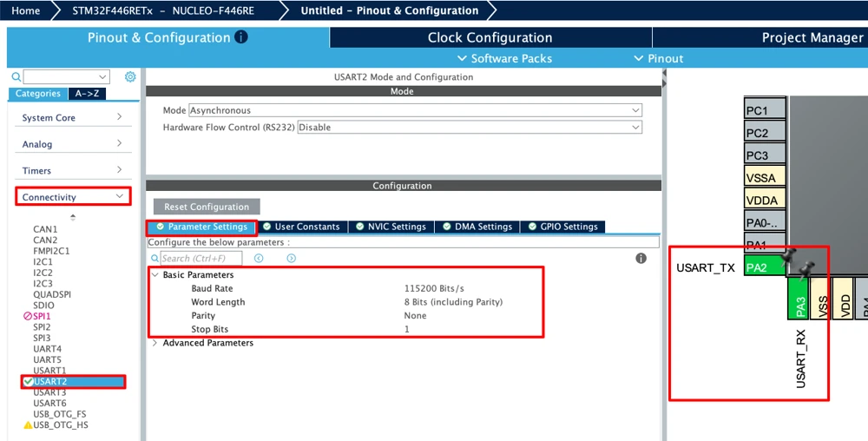Open the gear settings icon in the categories panel
Image resolution: width=868 pixels, height=441 pixels.
(130, 77)
